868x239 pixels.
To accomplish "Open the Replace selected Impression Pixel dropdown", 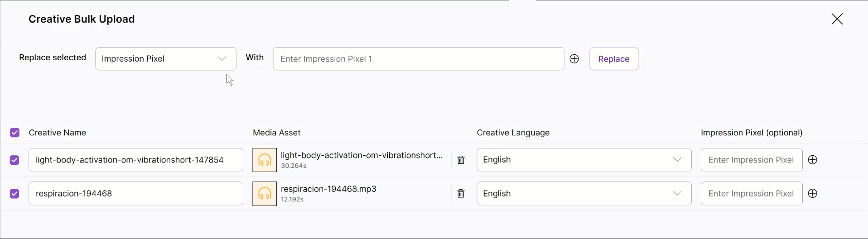I will click(x=166, y=59).
